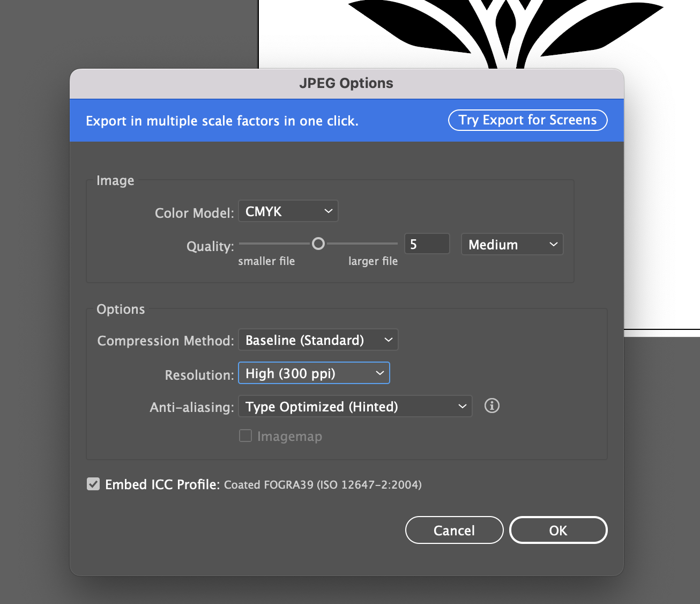
Task: Expand the Resolution High (300 ppi) dropdown
Action: (314, 373)
